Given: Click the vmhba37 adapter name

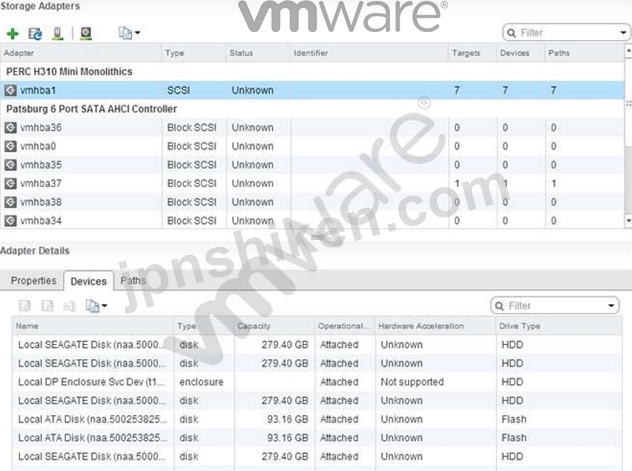Looking at the screenshot, I should pyautogui.click(x=41, y=183).
